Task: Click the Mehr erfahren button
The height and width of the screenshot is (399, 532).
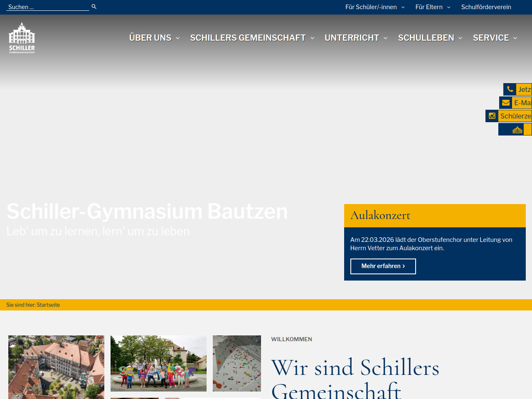Action: (383, 266)
